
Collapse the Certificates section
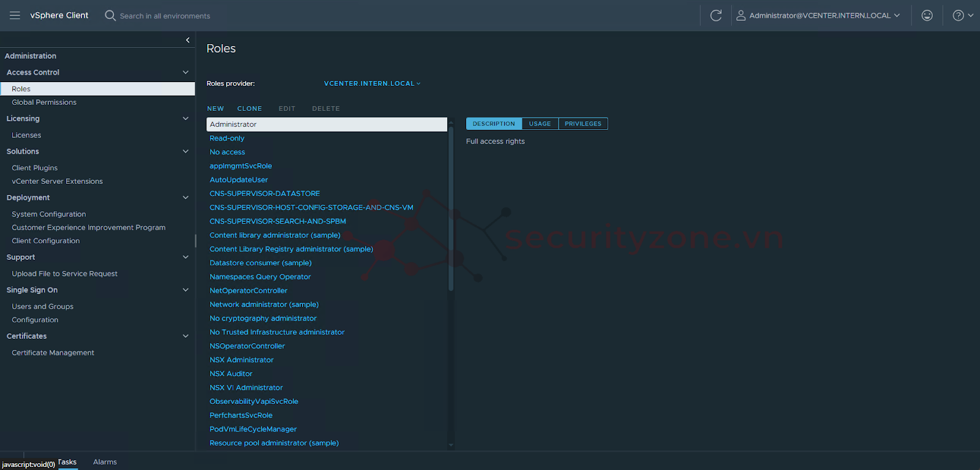coord(186,336)
